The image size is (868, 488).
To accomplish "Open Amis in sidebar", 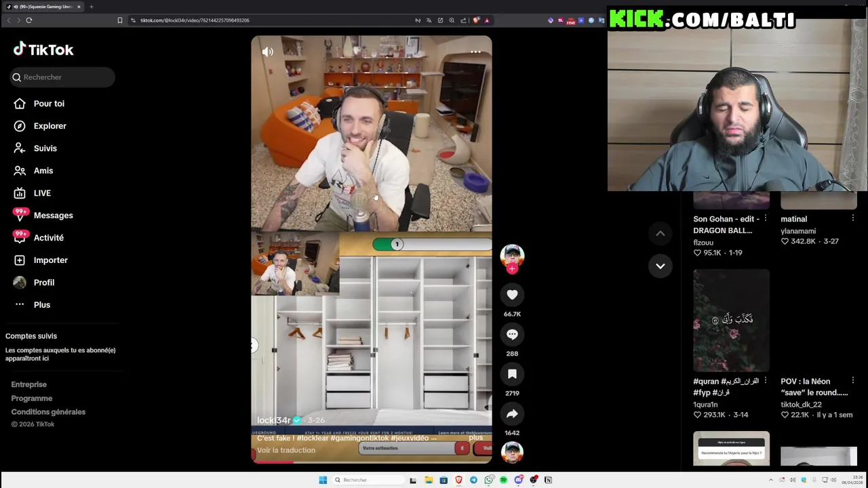I will coord(34,171).
